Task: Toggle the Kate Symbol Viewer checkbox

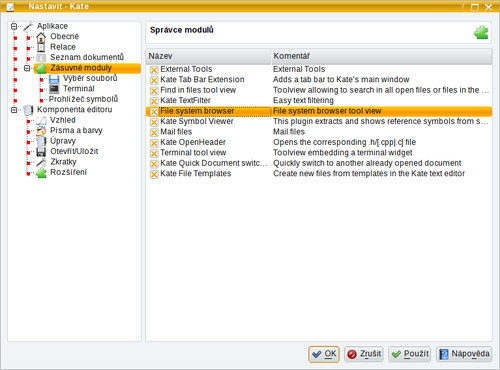Action: [x=154, y=122]
